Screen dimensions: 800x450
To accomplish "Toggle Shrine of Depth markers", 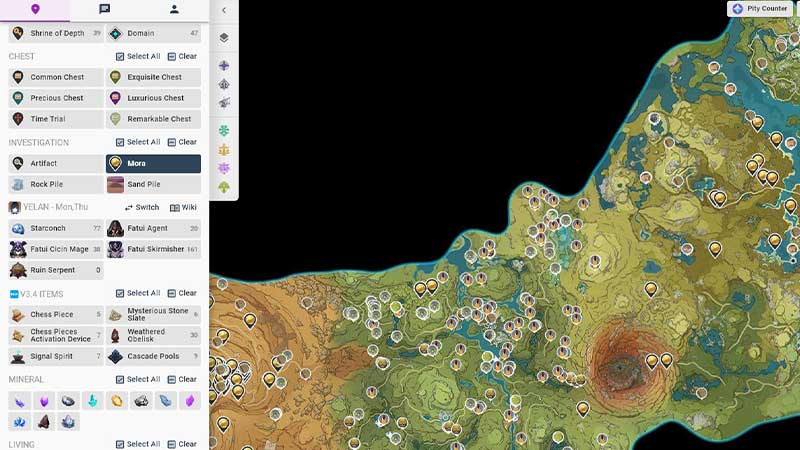I will (x=56, y=33).
